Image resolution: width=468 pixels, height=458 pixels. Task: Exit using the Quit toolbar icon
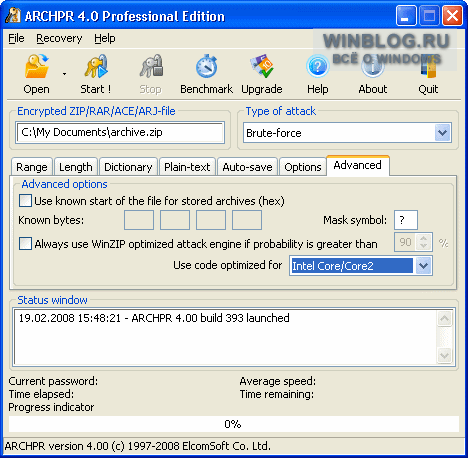tap(428, 66)
